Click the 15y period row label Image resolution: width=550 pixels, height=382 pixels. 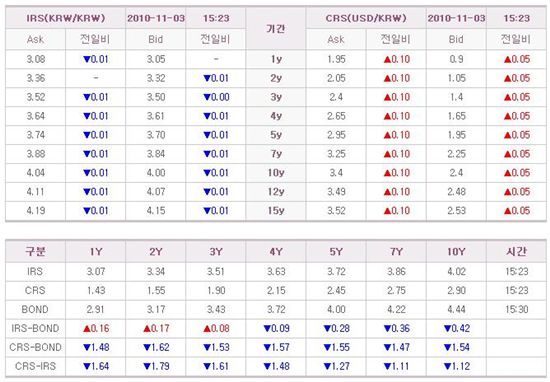[x=276, y=211]
